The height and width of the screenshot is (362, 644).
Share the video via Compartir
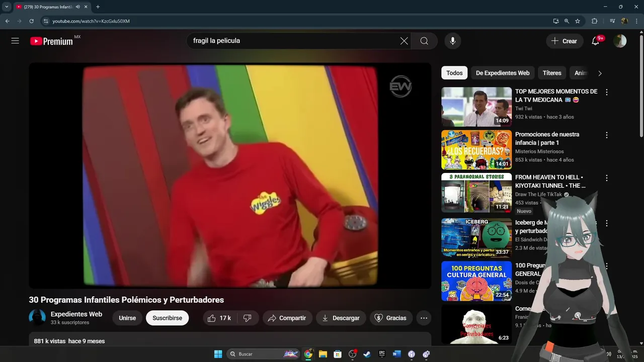pyautogui.click(x=287, y=318)
